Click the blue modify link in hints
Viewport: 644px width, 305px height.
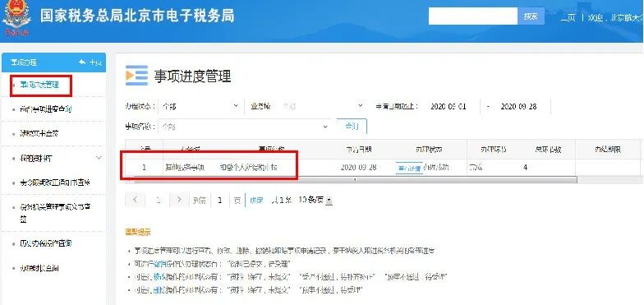(159, 277)
